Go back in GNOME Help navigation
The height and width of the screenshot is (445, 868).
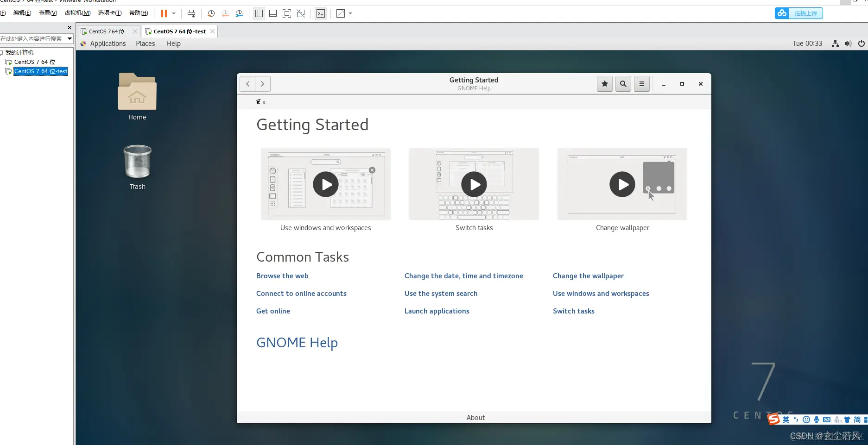coord(247,84)
